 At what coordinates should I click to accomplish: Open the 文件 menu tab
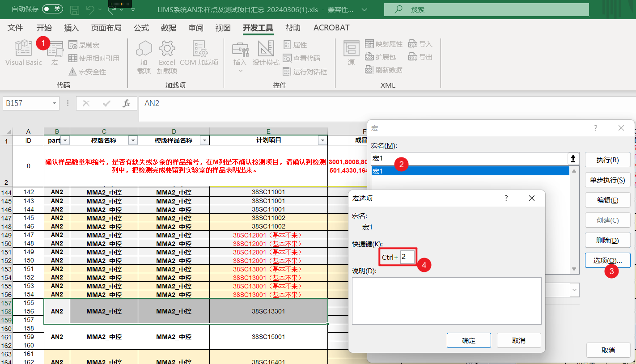[x=15, y=28]
